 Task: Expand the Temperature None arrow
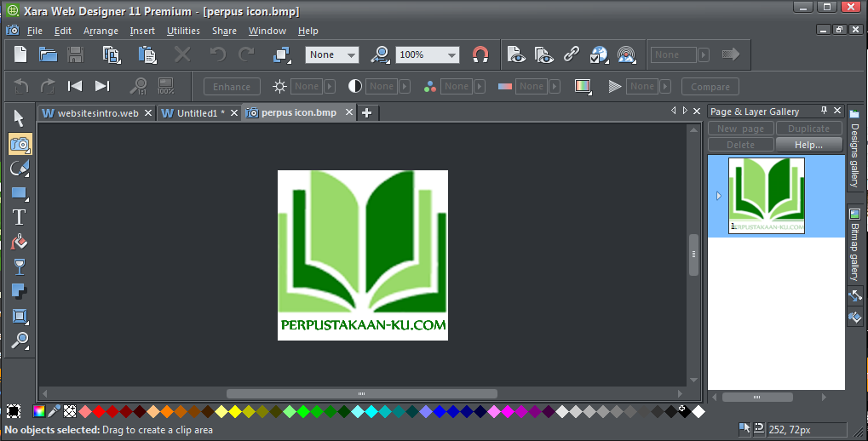(x=555, y=86)
